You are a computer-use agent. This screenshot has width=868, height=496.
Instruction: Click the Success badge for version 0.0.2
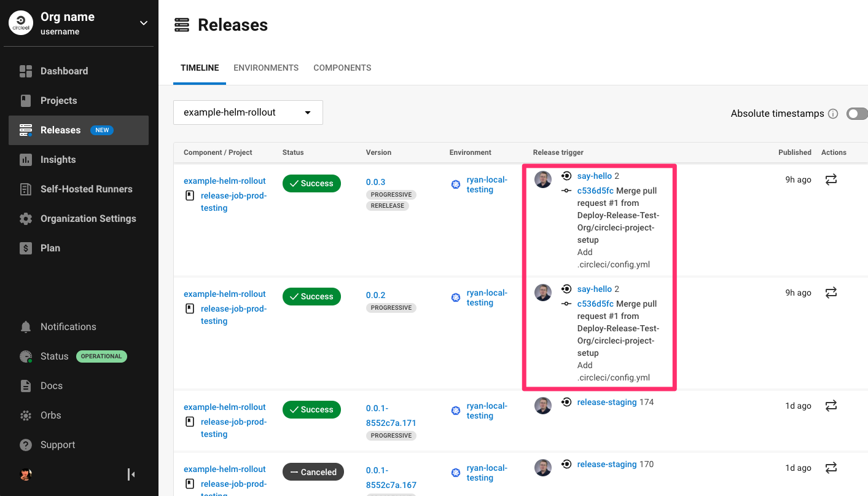pyautogui.click(x=311, y=297)
